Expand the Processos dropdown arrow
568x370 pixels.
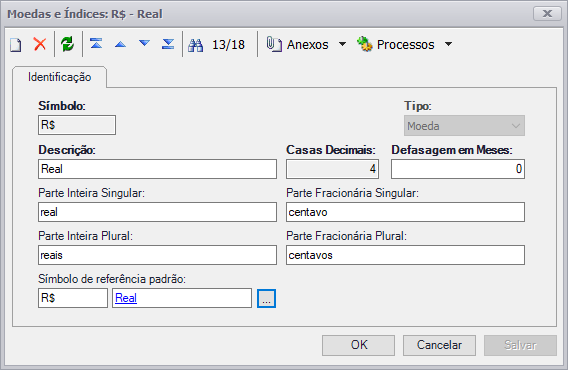click(448, 44)
